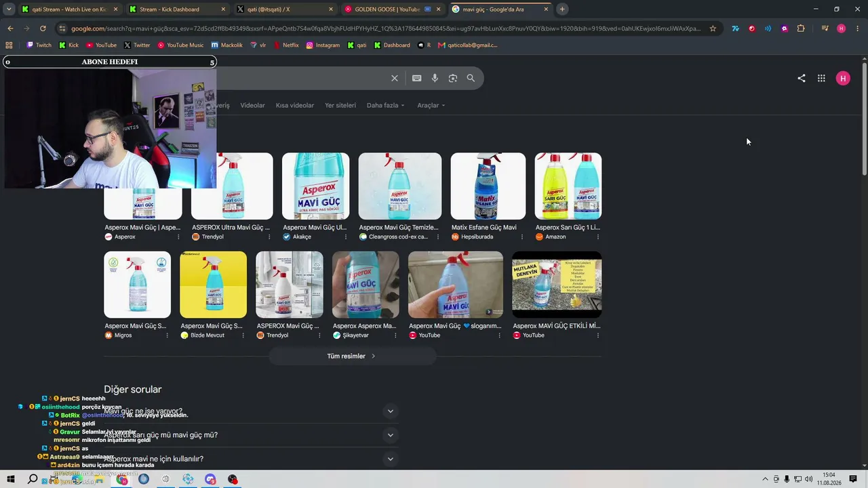868x488 pixels.
Task: Open the Akakçe Asperox Mavi Güç bottle image
Action: 315,186
